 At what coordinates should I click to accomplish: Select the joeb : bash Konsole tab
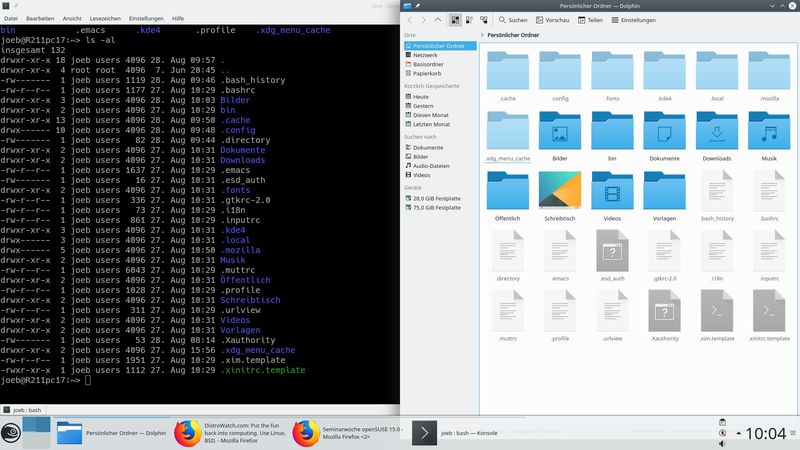click(23, 410)
